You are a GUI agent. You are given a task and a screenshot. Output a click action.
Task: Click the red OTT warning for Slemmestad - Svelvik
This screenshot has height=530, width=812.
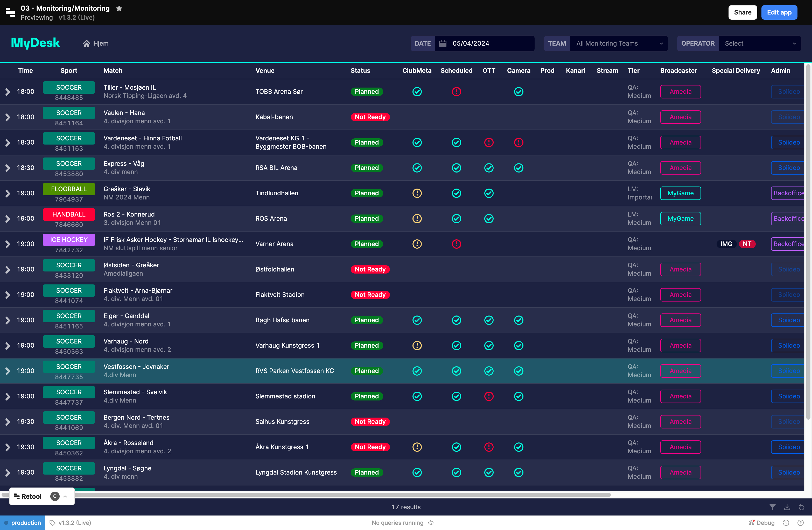(x=488, y=396)
